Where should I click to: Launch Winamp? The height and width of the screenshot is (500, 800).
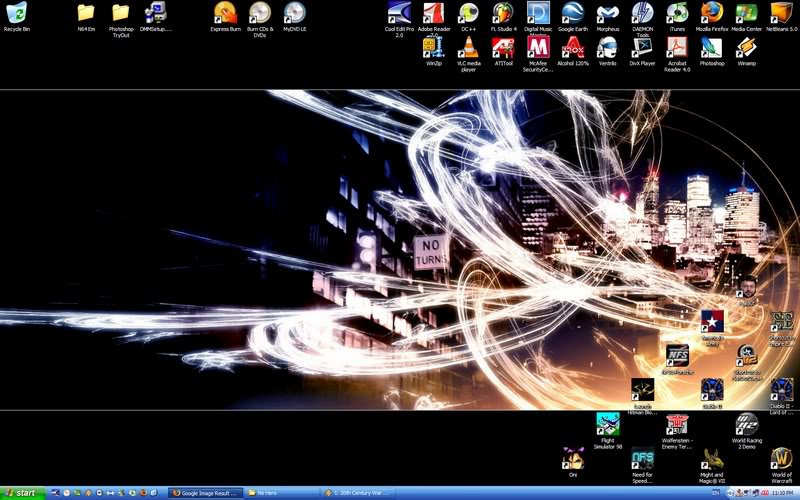click(746, 51)
